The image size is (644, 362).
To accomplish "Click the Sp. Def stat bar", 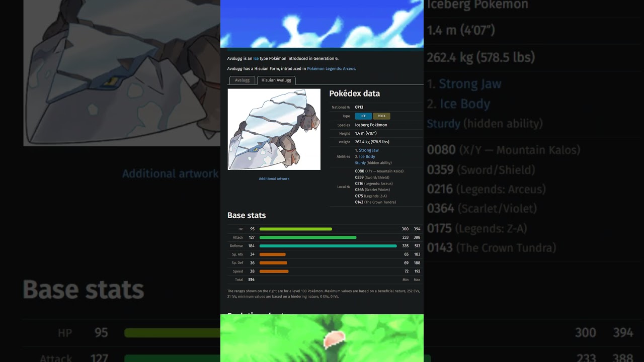I will 273,263.
